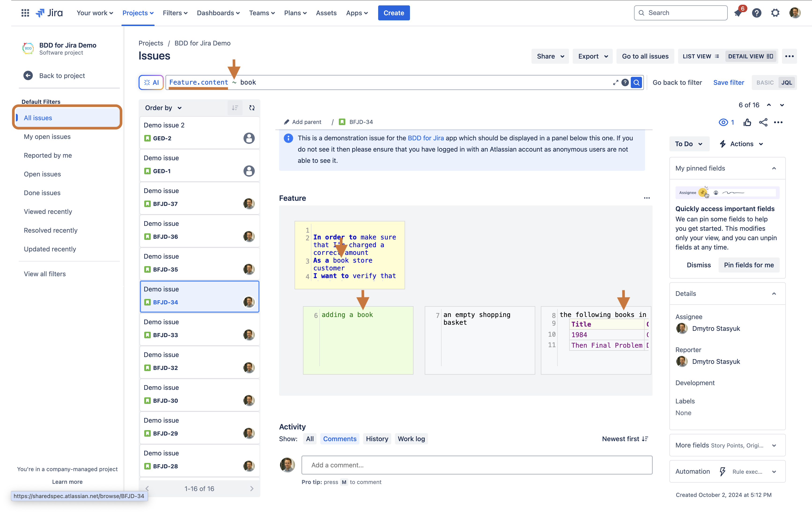812x514 pixels.
Task: Open the Feature panel ellipsis menu
Action: [646, 198]
